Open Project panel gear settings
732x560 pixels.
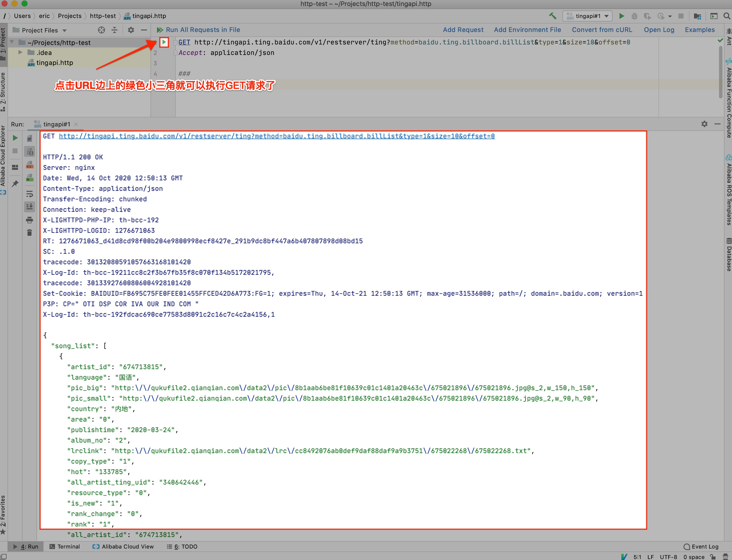pos(131,30)
